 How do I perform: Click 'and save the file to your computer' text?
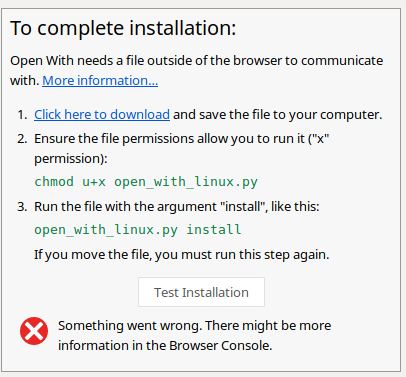tap(278, 115)
